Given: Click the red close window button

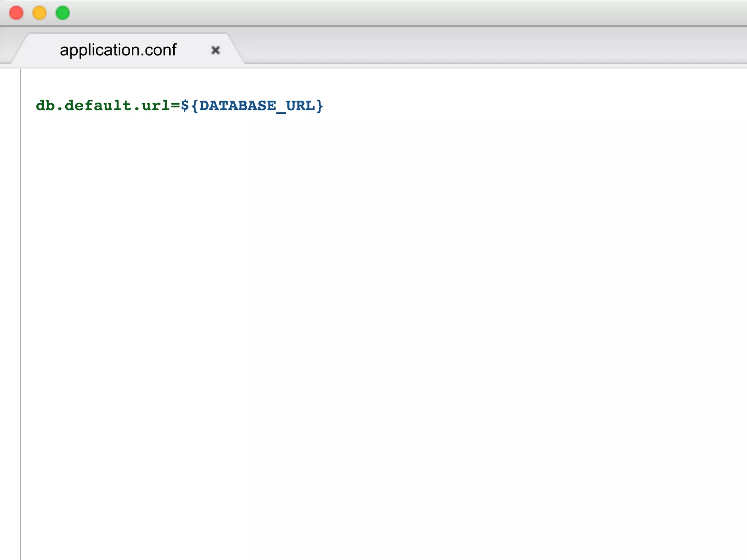Looking at the screenshot, I should click(16, 13).
